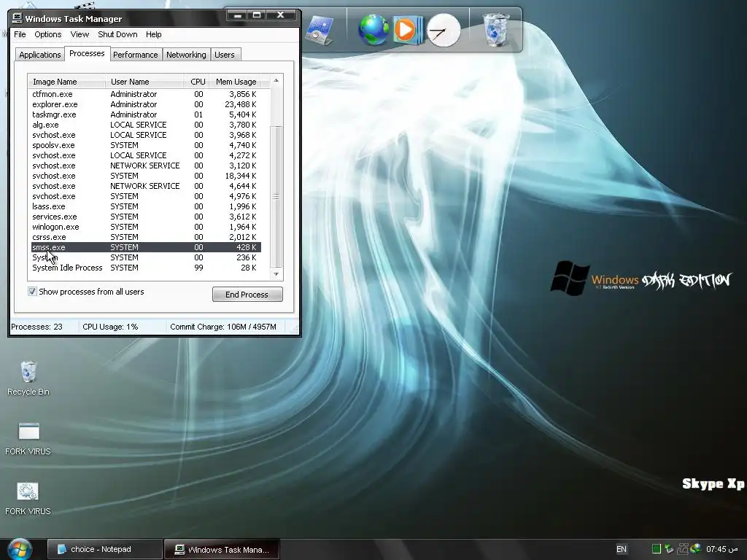Untick Show processes from all users
The width and height of the screenshot is (747, 560).
click(32, 292)
